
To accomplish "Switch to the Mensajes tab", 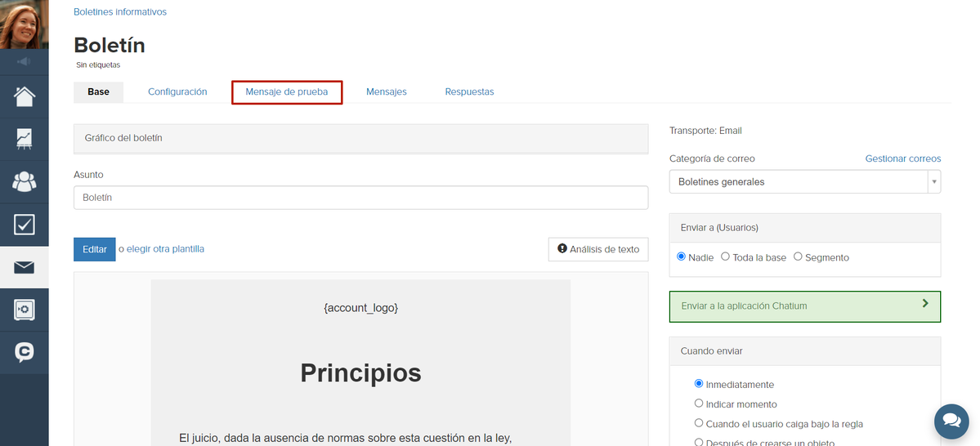I will [x=387, y=91].
